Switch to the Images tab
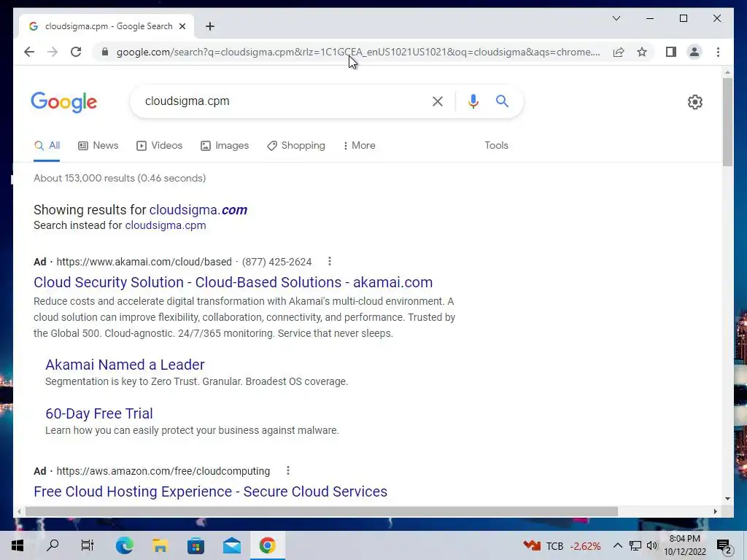Screen dimensions: 747x560 pyautogui.click(x=225, y=146)
